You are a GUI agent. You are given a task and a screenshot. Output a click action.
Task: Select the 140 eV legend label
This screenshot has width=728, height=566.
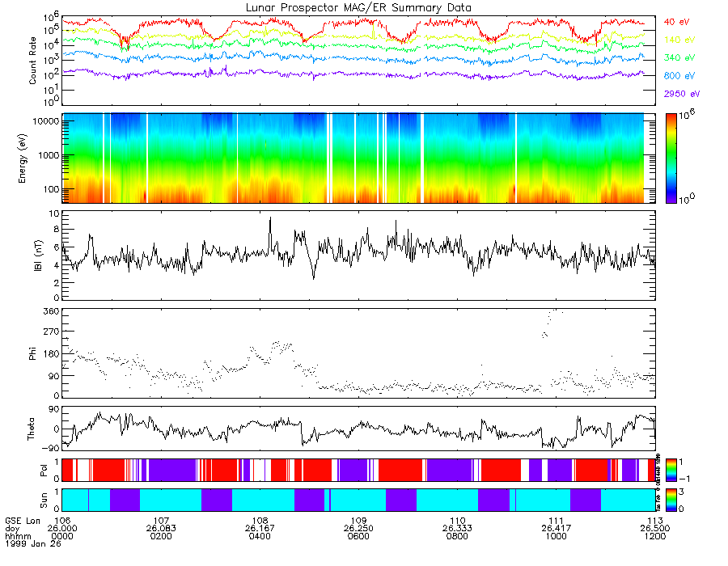(x=679, y=40)
